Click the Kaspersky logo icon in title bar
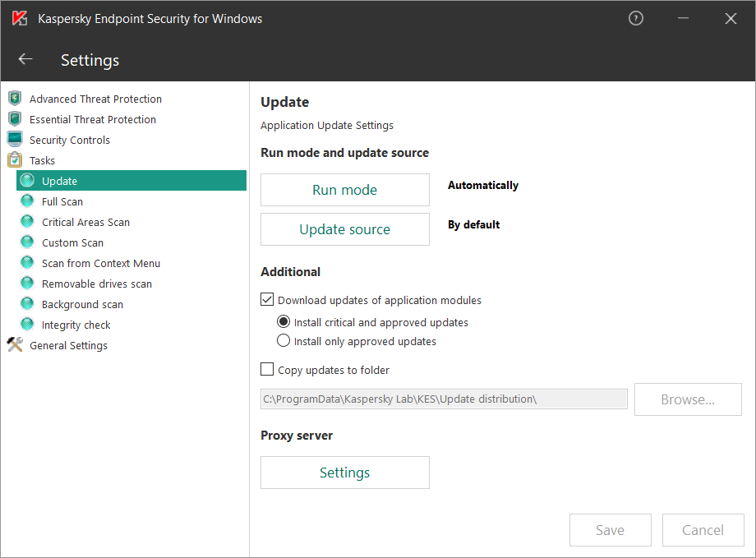This screenshot has height=558, width=756. 20,18
